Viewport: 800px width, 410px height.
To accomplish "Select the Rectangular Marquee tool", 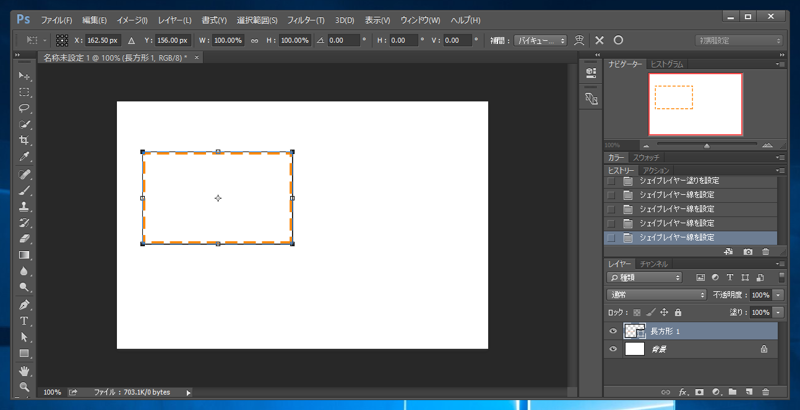I will point(24,92).
